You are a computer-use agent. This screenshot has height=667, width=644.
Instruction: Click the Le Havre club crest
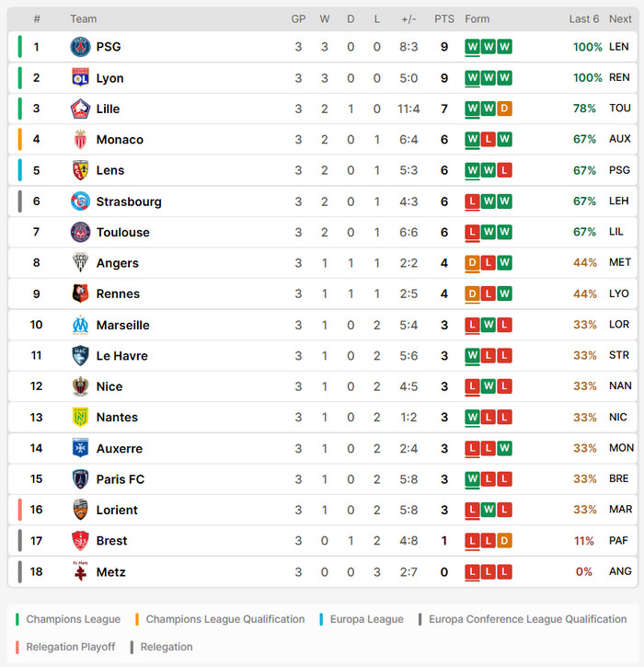(81, 355)
